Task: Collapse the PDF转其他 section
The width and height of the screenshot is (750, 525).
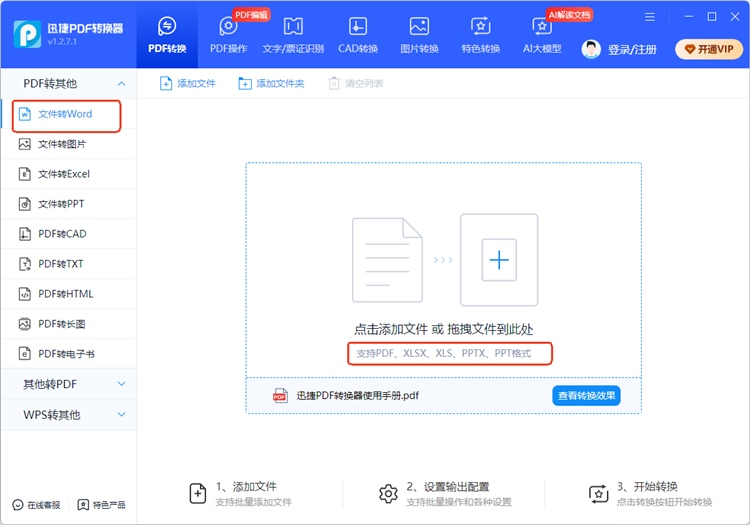Action: [69, 84]
